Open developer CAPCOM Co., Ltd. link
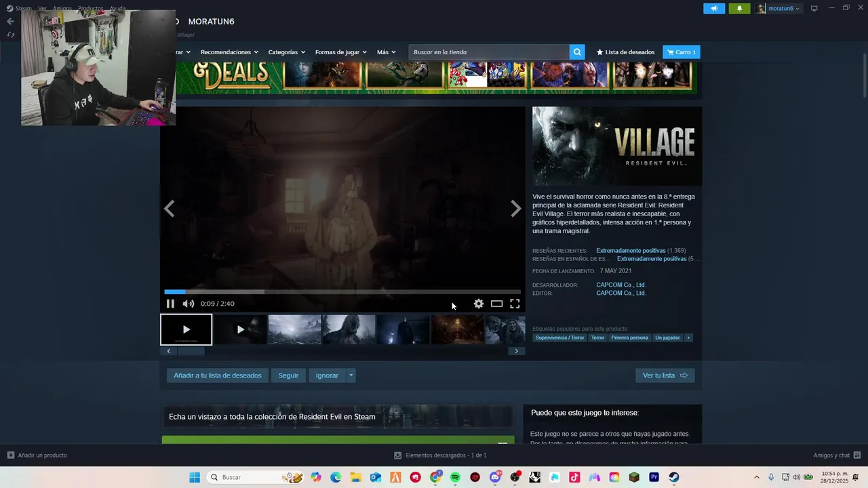This screenshot has height=488, width=868. (x=620, y=285)
